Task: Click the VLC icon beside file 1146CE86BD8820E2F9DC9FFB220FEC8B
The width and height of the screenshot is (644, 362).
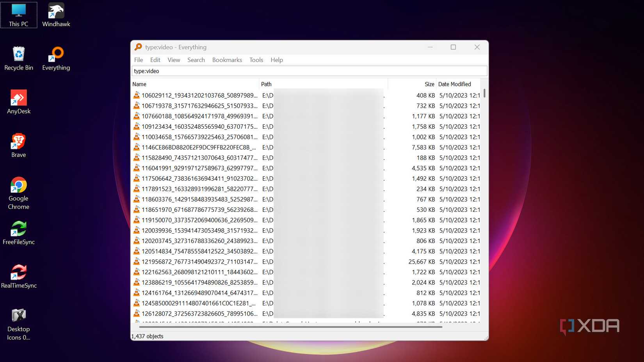Action: coord(137,147)
